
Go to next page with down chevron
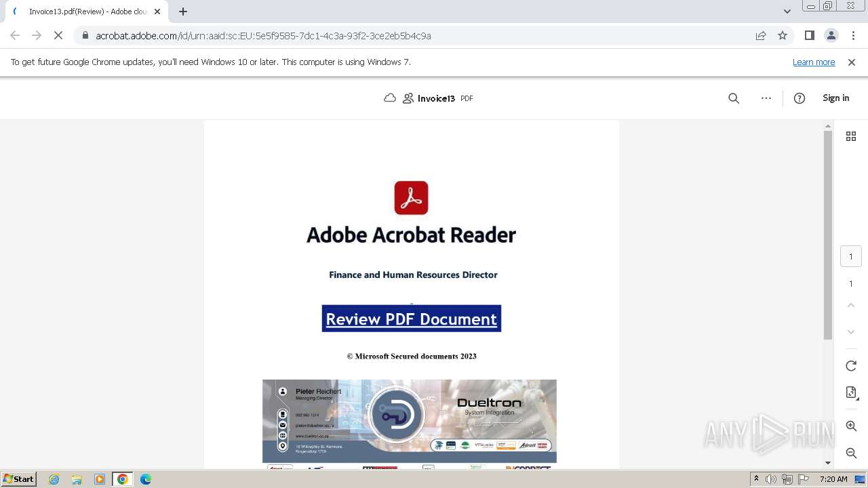(x=851, y=331)
